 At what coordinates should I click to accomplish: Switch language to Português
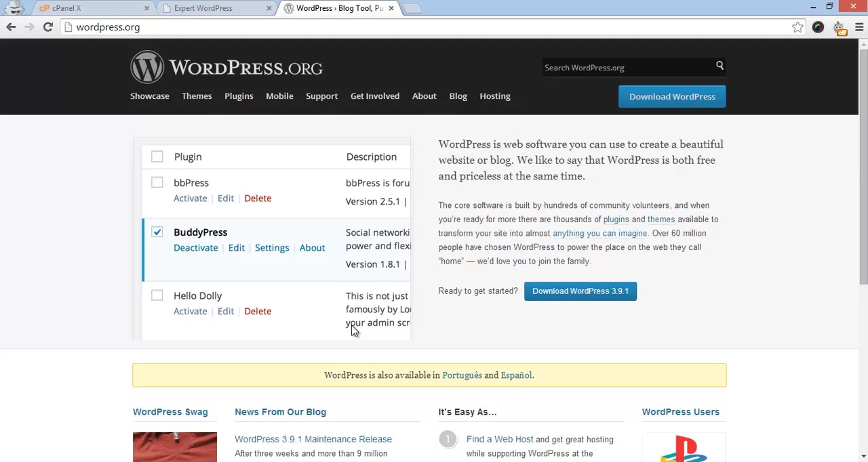(x=462, y=375)
